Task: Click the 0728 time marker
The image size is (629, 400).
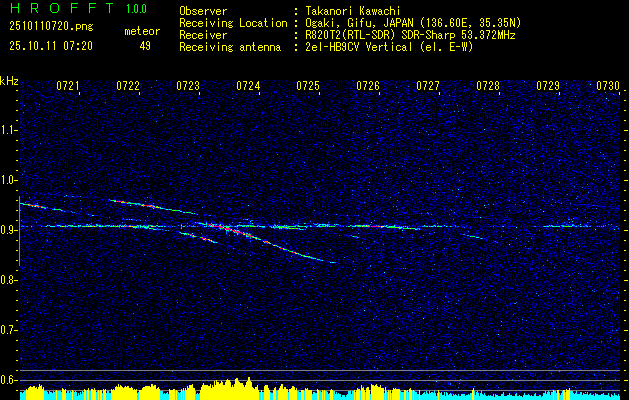Action: [488, 86]
